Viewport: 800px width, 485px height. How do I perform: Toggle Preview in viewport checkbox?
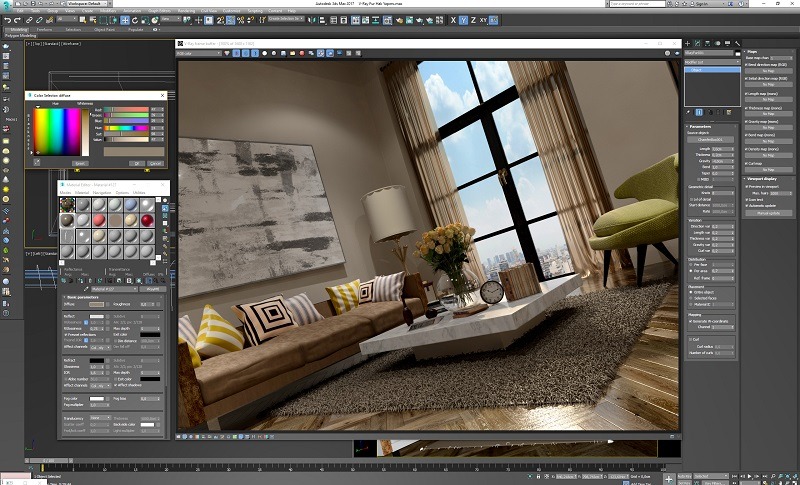point(747,187)
